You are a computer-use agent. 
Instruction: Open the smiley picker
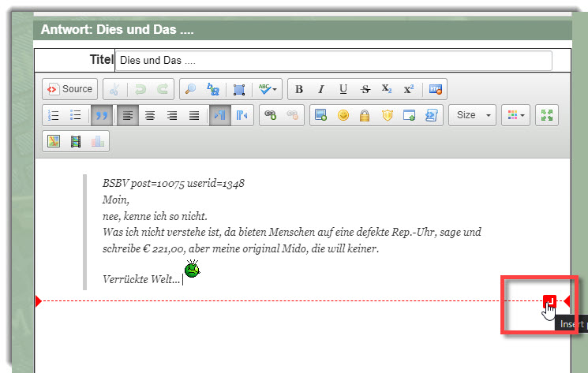(343, 115)
